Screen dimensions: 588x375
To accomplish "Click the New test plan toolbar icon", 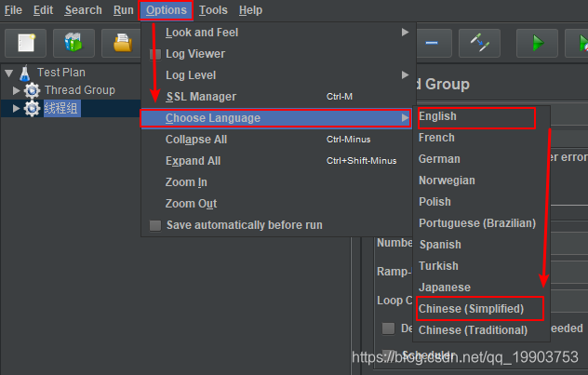I will tap(25, 43).
